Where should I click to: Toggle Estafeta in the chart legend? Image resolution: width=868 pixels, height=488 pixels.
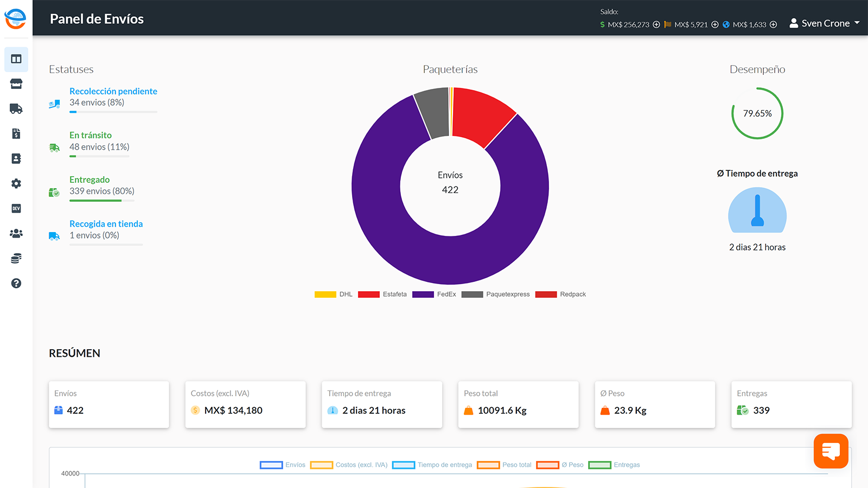[382, 294]
